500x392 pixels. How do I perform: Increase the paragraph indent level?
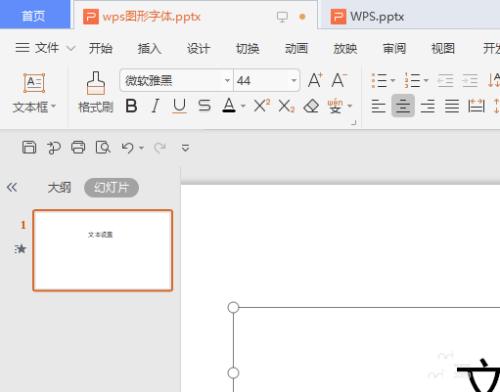pos(470,80)
